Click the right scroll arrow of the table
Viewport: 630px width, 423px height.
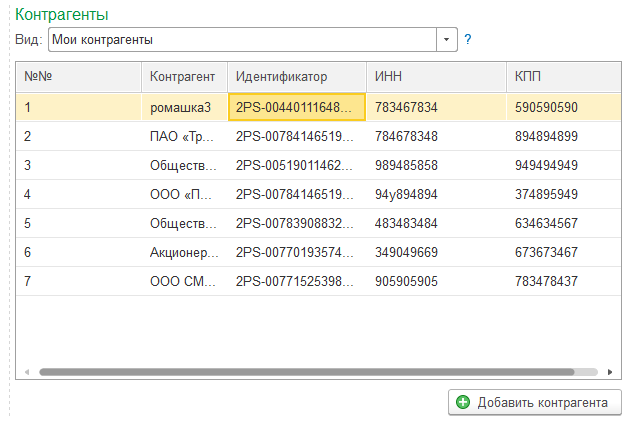(x=605, y=371)
